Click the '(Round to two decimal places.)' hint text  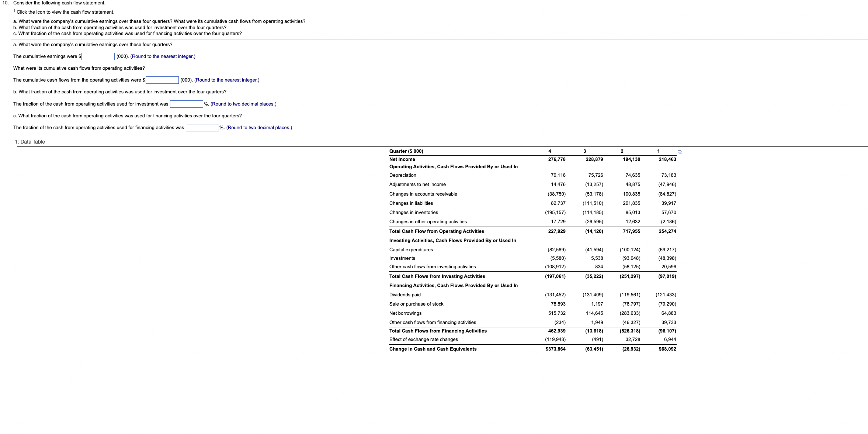(243, 104)
